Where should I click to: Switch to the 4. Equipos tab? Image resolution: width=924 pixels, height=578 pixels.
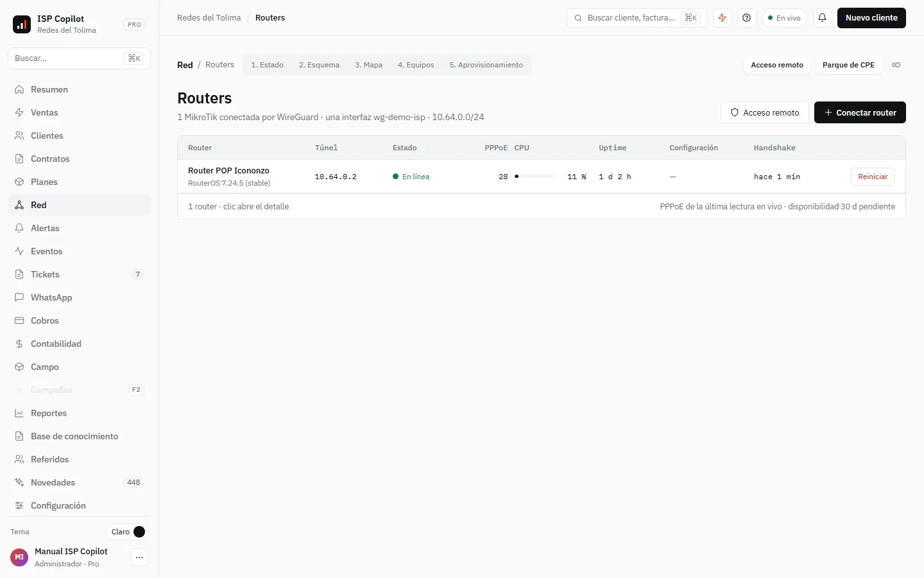pyautogui.click(x=416, y=65)
